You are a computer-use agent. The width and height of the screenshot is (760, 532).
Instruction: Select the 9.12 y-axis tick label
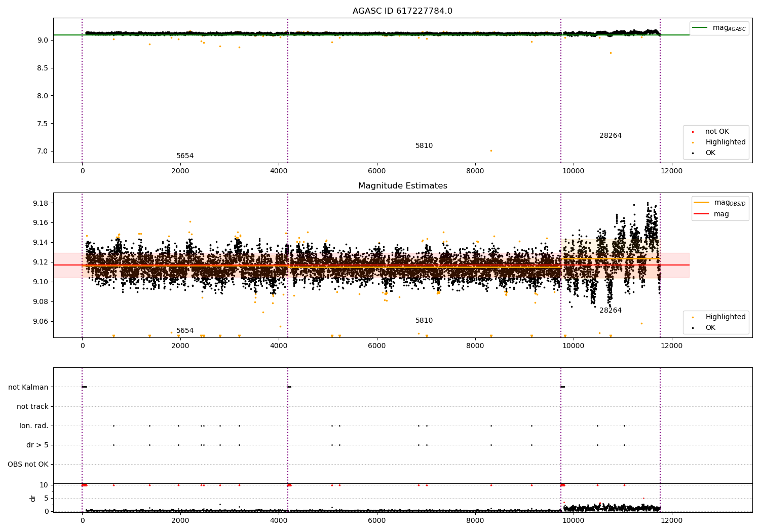[x=41, y=262]
